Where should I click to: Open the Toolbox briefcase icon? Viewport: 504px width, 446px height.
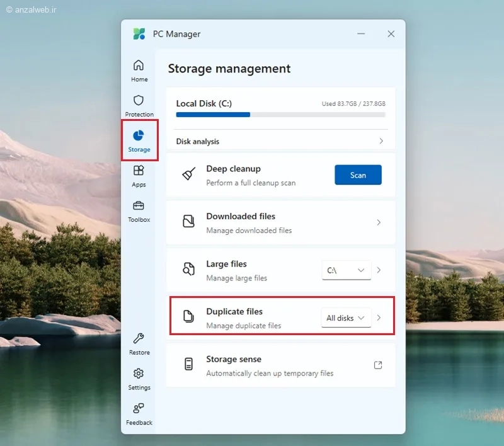tap(139, 205)
